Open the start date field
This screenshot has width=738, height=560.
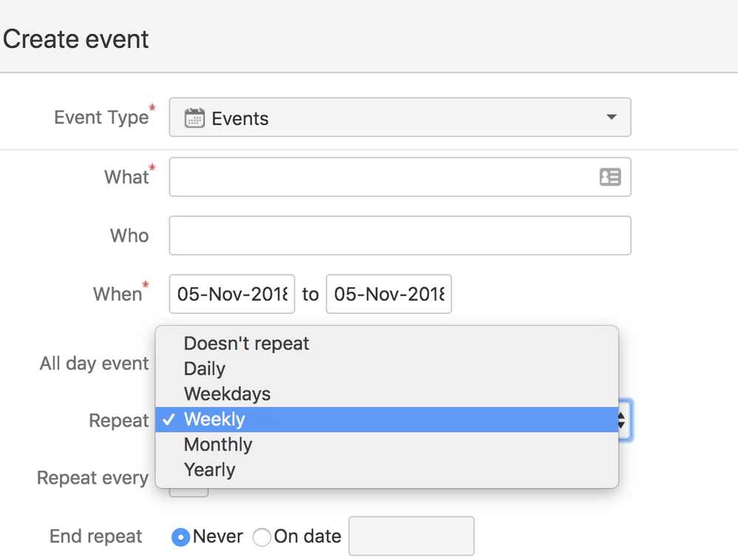pyautogui.click(x=232, y=294)
